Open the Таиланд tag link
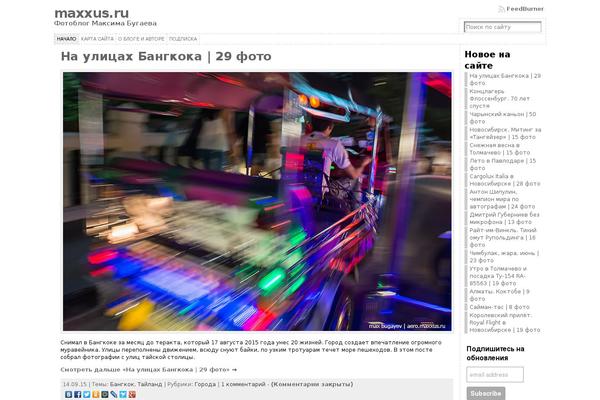This screenshot has width=600, height=400. coord(150,384)
